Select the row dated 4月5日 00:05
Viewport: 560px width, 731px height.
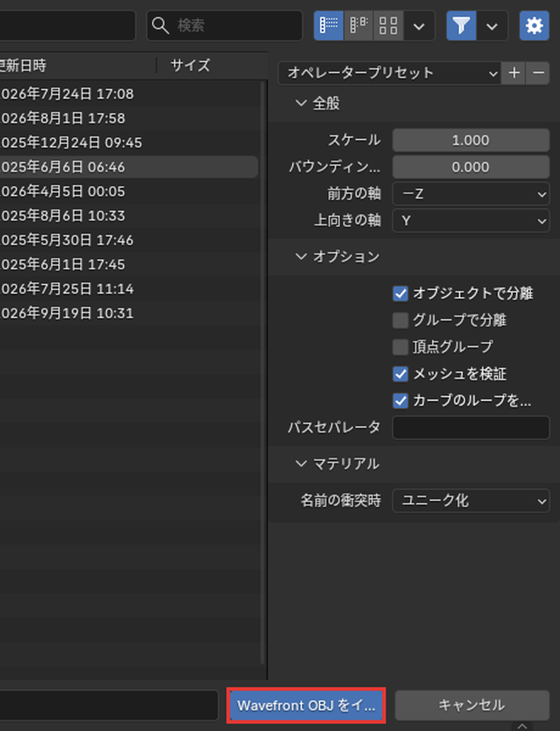129,192
